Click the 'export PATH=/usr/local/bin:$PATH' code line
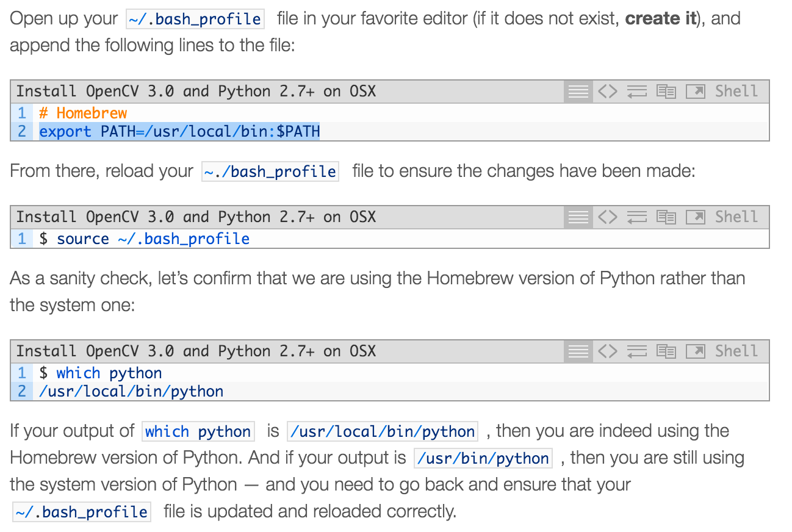792x532 pixels. click(179, 131)
